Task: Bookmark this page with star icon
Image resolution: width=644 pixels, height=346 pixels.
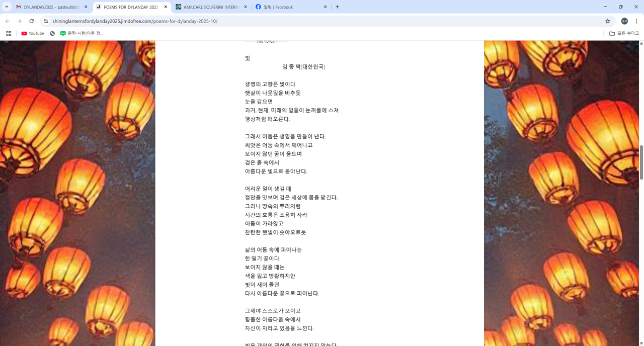Action: (608, 21)
